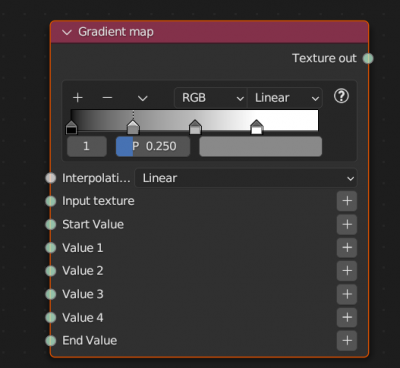400x368 pixels.
Task: Collapse the Gradient map node
Action: tap(67, 32)
